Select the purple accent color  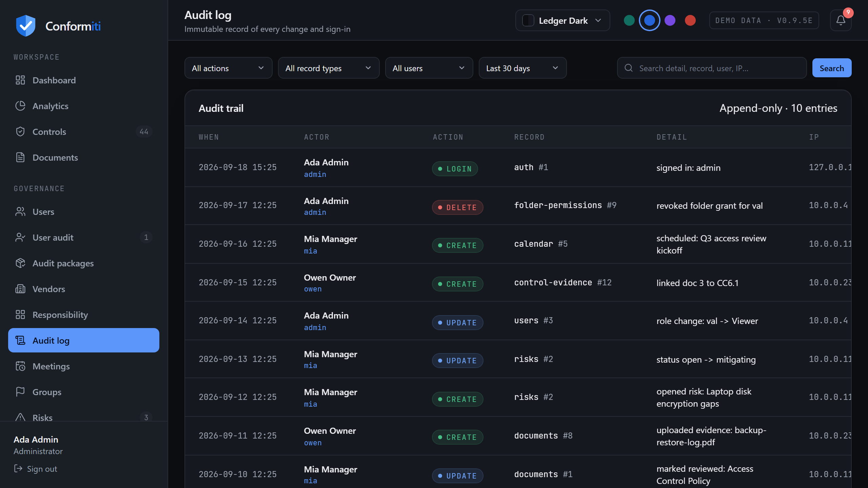670,20
